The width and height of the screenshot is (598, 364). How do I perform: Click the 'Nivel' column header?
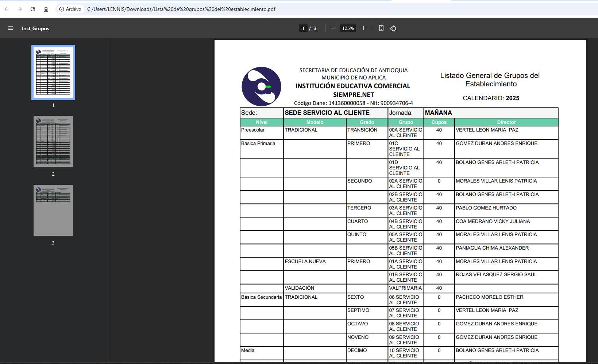(262, 122)
